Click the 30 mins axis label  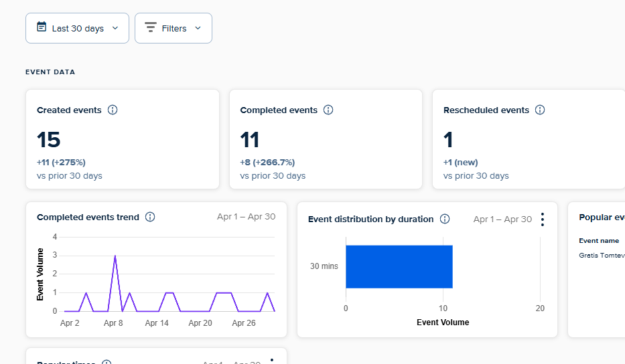324,266
